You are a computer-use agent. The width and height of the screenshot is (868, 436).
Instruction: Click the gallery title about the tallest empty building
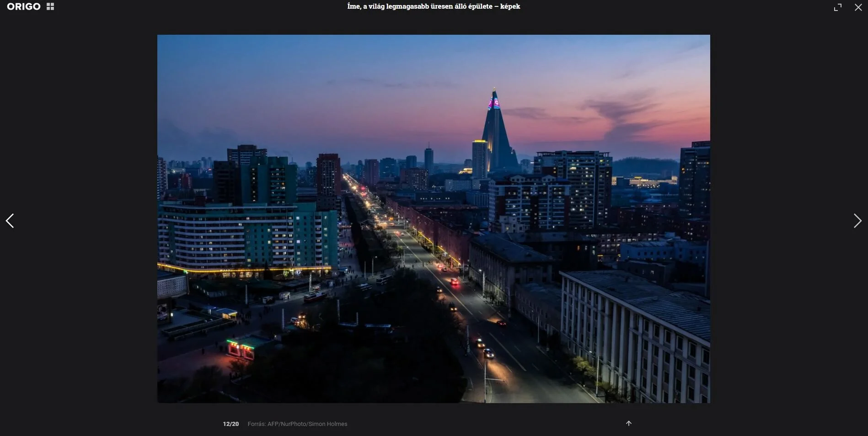point(433,6)
